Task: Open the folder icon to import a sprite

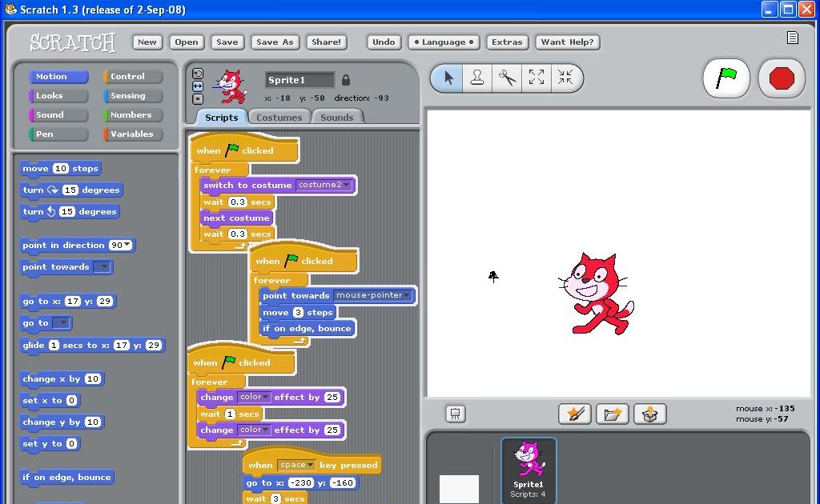Action: point(612,414)
